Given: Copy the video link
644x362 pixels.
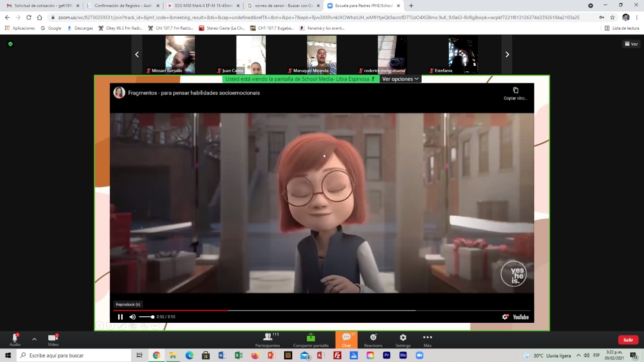Looking at the screenshot, I should [x=515, y=93].
